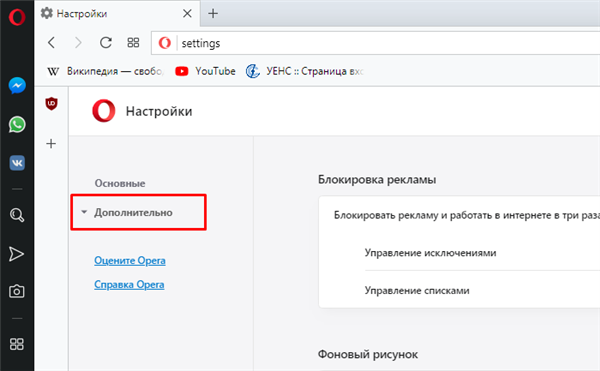Open the Instant Search magnifier icon
This screenshot has width=600, height=371.
[17, 215]
